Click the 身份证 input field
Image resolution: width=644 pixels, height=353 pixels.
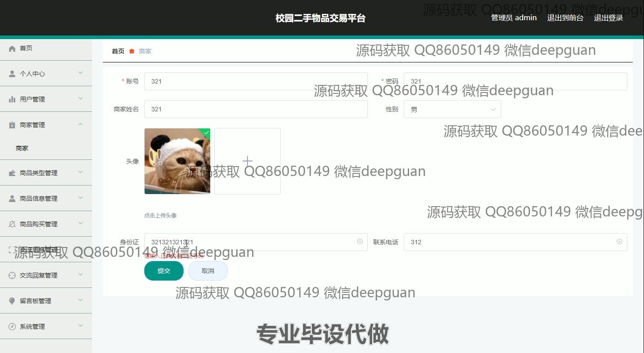pos(256,242)
